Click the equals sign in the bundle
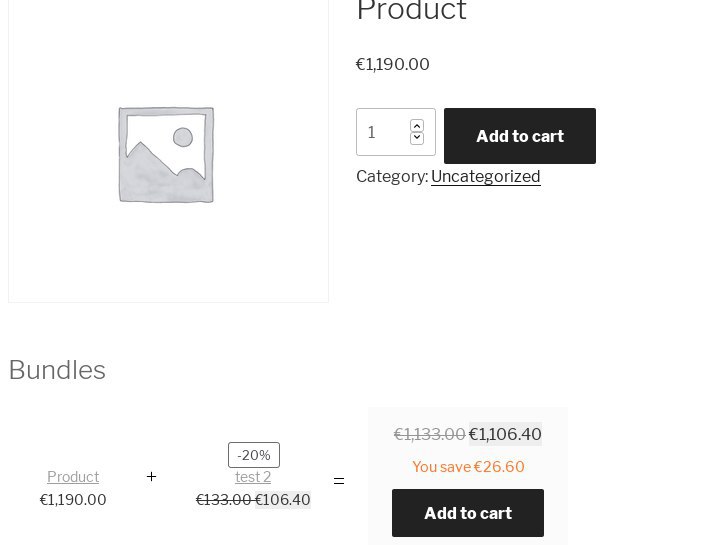The height and width of the screenshot is (545, 725). pyautogui.click(x=339, y=481)
